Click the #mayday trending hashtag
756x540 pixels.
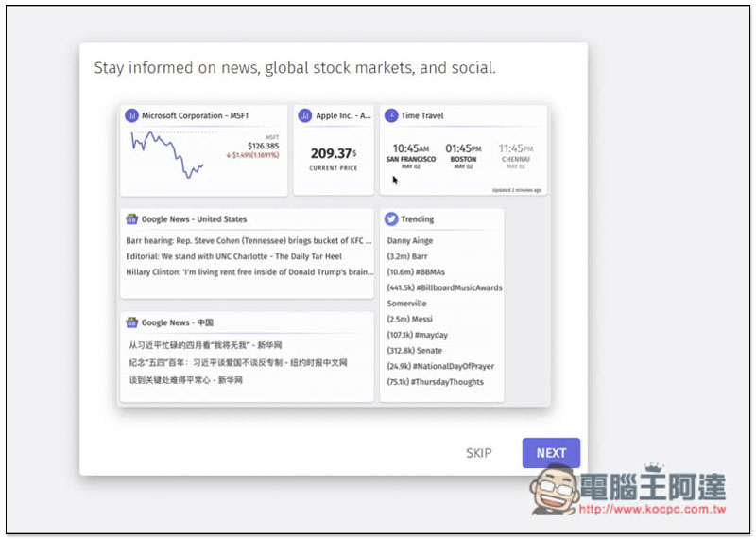pos(417,335)
